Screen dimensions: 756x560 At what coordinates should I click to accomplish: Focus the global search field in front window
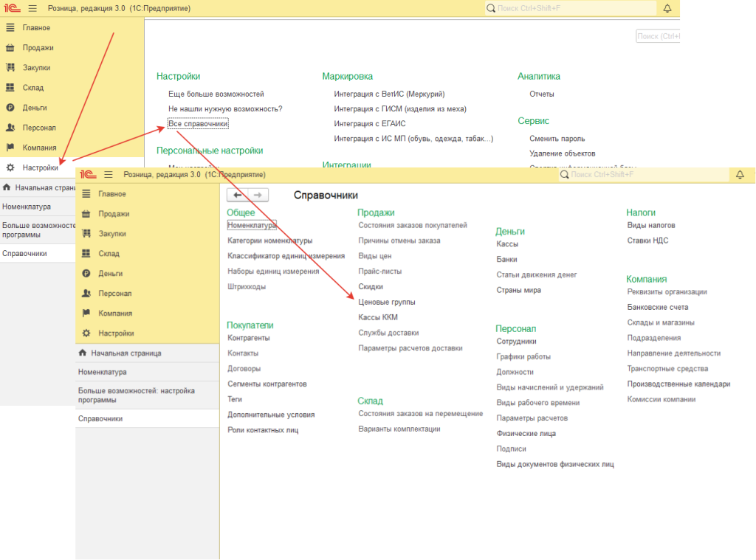pyautogui.click(x=644, y=174)
